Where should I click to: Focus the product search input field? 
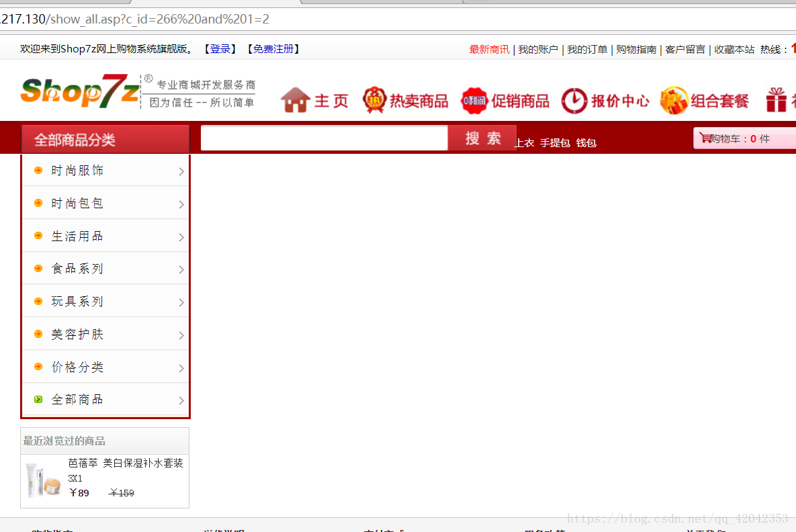click(x=324, y=138)
